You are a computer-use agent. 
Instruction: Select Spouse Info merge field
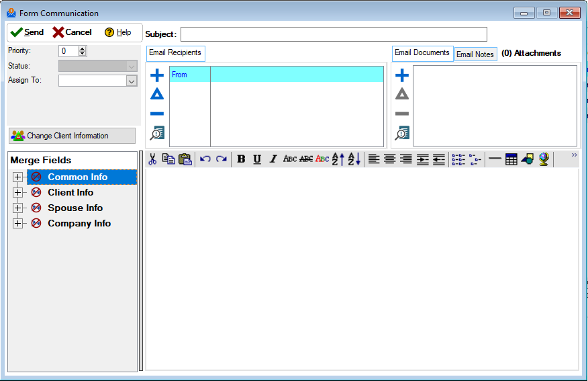click(x=75, y=208)
